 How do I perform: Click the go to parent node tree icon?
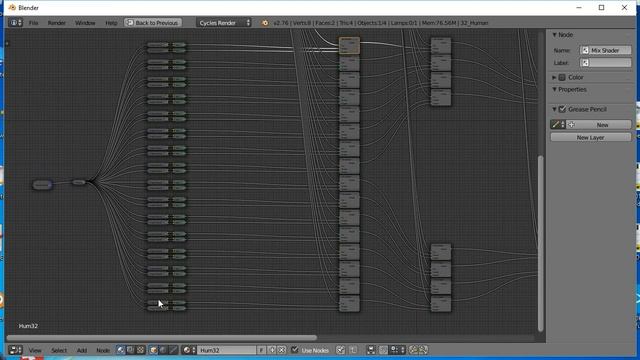[x=353, y=350]
